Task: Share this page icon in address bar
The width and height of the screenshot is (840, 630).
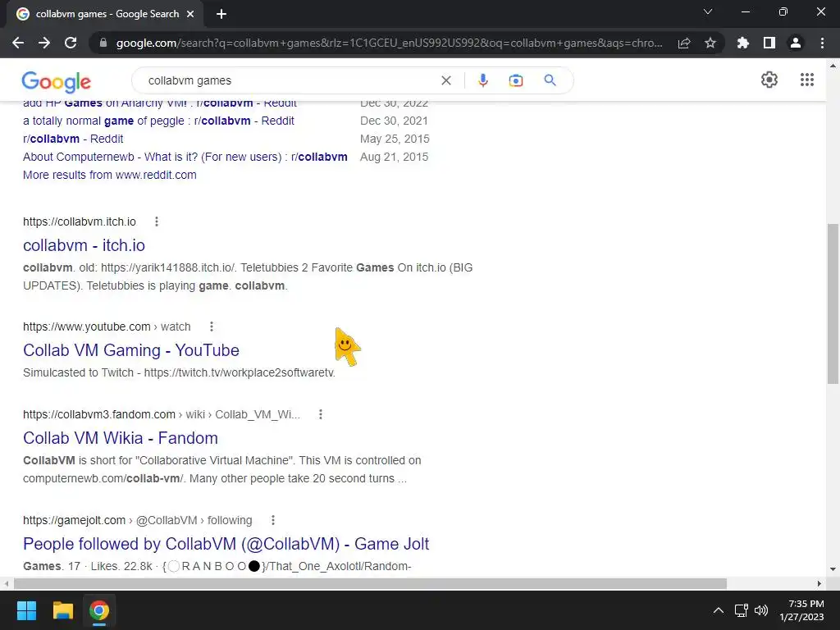Action: tap(684, 43)
